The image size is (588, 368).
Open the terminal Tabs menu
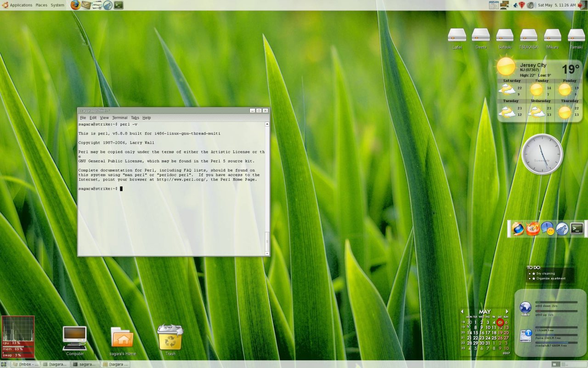(135, 118)
